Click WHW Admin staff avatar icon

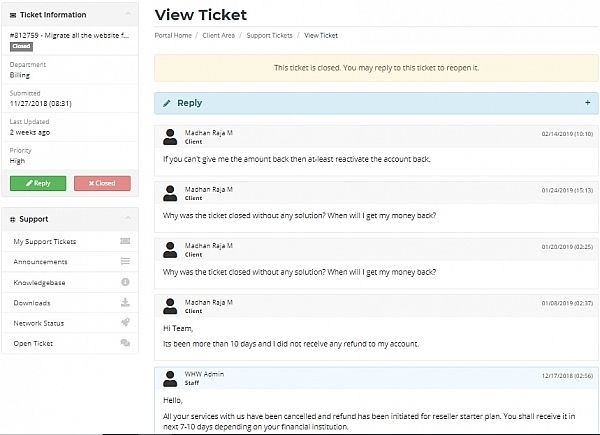[x=171, y=378]
